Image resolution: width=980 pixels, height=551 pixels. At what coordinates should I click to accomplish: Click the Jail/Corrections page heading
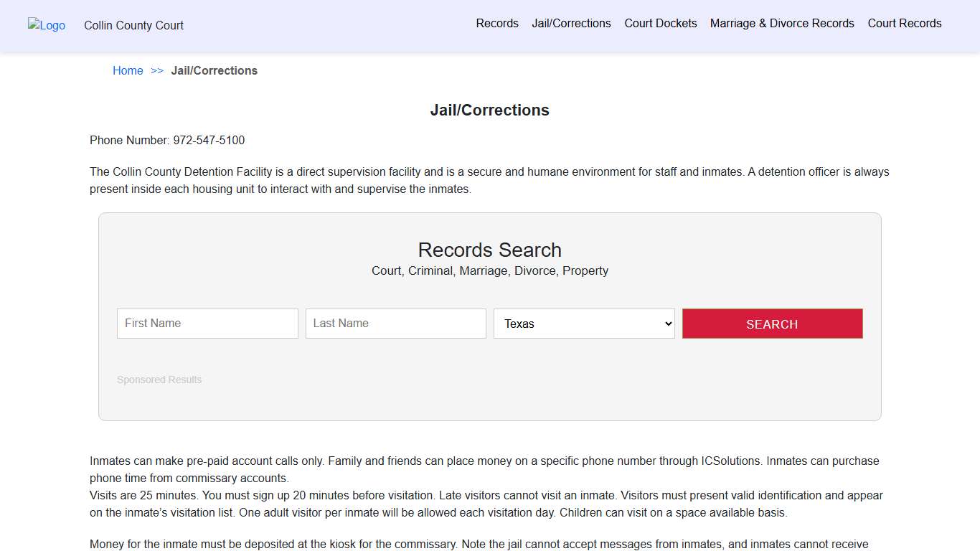(x=490, y=110)
